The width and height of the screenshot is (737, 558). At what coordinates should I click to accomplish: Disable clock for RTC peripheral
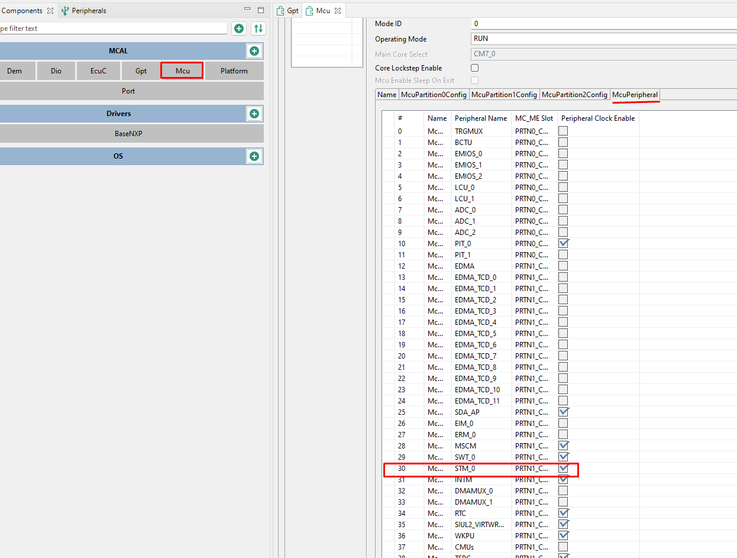coord(563,513)
